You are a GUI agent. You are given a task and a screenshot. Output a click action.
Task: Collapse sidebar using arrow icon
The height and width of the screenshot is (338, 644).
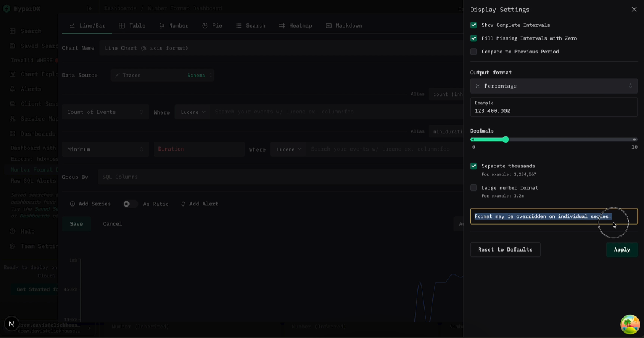click(89, 8)
